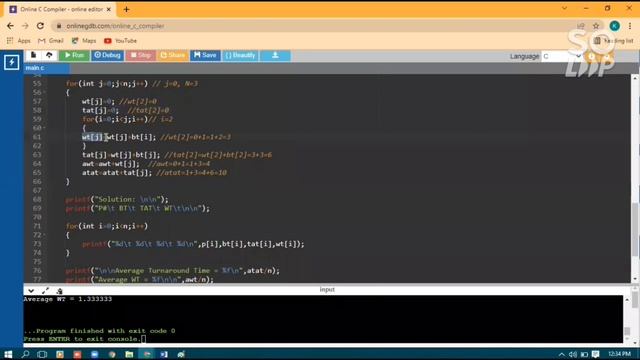The height and width of the screenshot is (360, 640).
Task: Close the Online C Compiler tab
Action: tap(109, 9)
